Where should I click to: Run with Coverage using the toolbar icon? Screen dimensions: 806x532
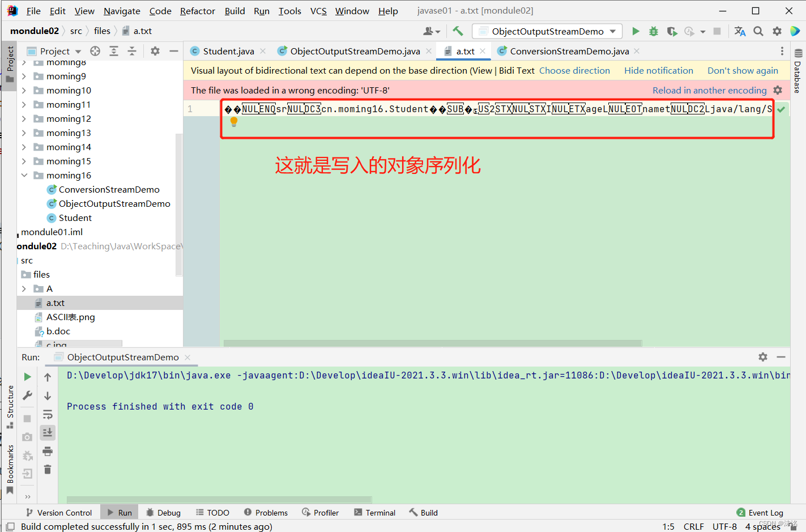[x=672, y=31]
